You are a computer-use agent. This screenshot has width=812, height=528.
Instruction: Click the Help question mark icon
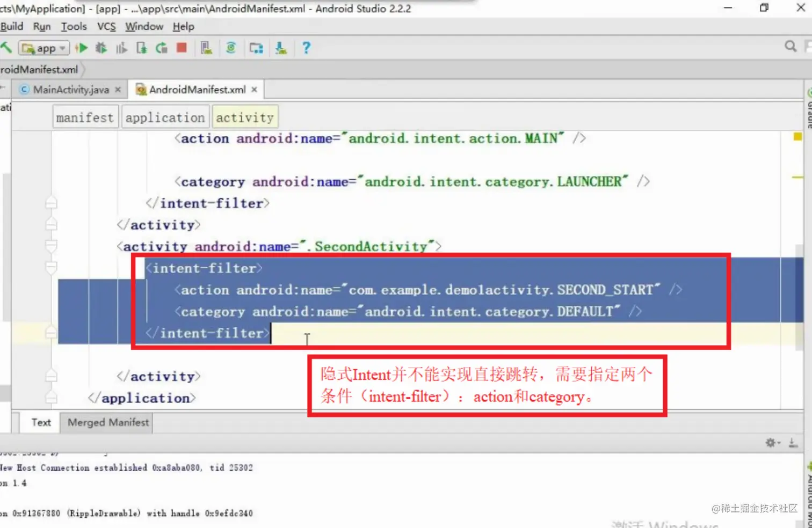point(306,48)
